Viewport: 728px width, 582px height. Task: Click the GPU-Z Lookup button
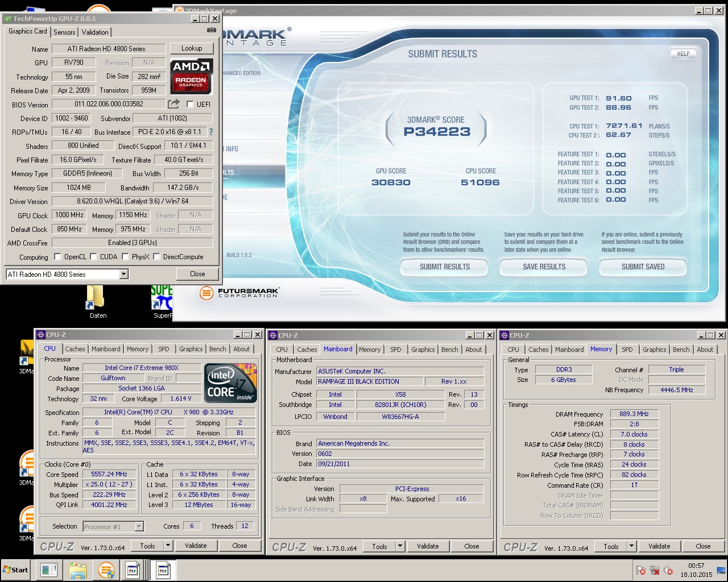[x=192, y=48]
